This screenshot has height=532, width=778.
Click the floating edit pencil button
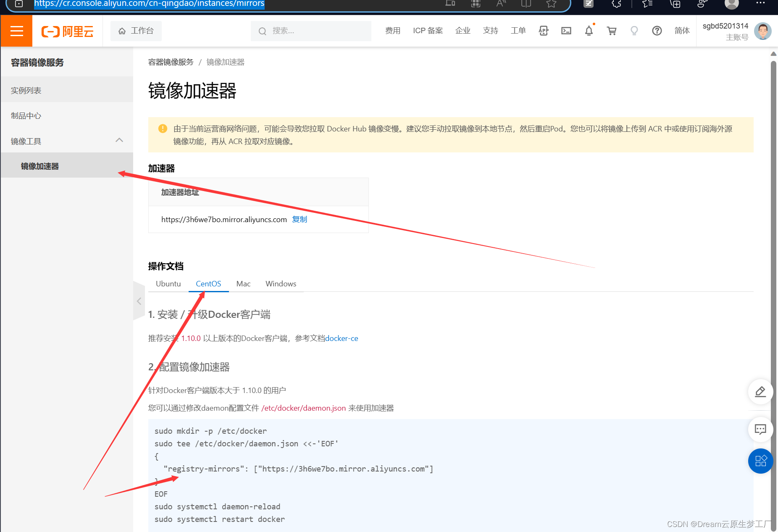coord(760,392)
